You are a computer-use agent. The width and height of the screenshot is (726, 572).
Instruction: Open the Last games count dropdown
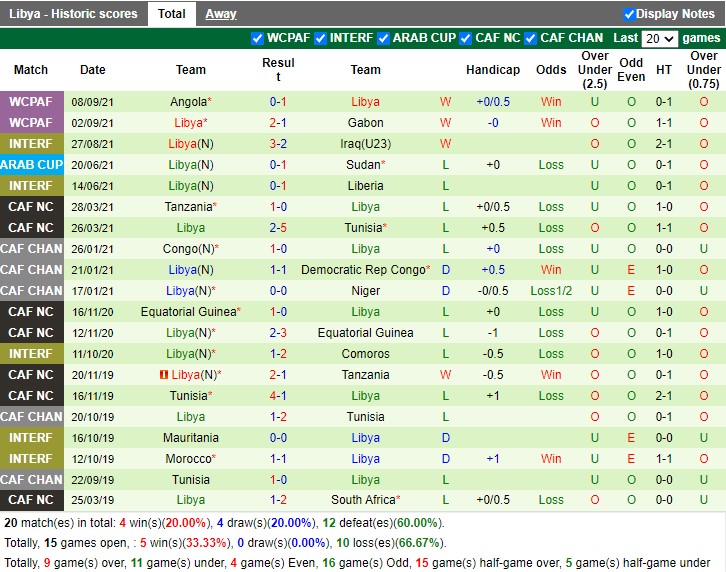pos(660,38)
